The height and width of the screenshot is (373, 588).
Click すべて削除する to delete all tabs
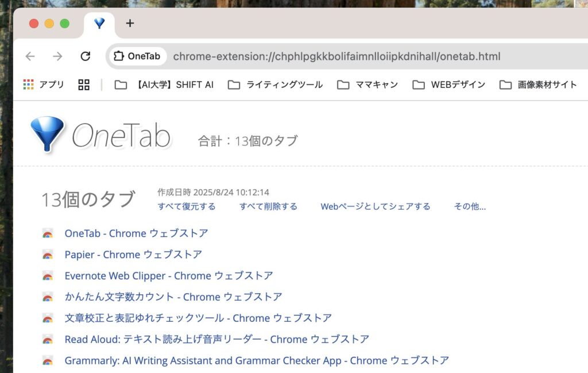tap(268, 206)
